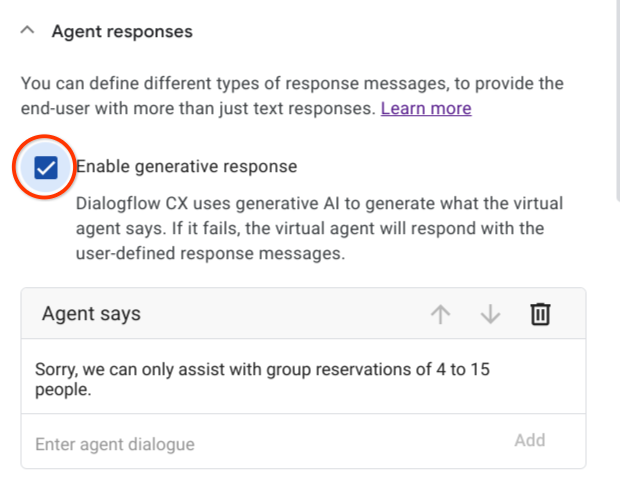Image resolution: width=620 pixels, height=488 pixels.
Task: Click empty space right of Agent responses title
Action: click(x=400, y=31)
